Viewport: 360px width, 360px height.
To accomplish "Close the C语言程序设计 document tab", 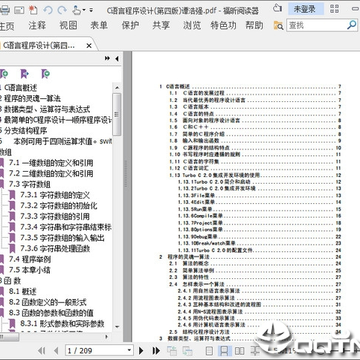I will (x=89, y=46).
